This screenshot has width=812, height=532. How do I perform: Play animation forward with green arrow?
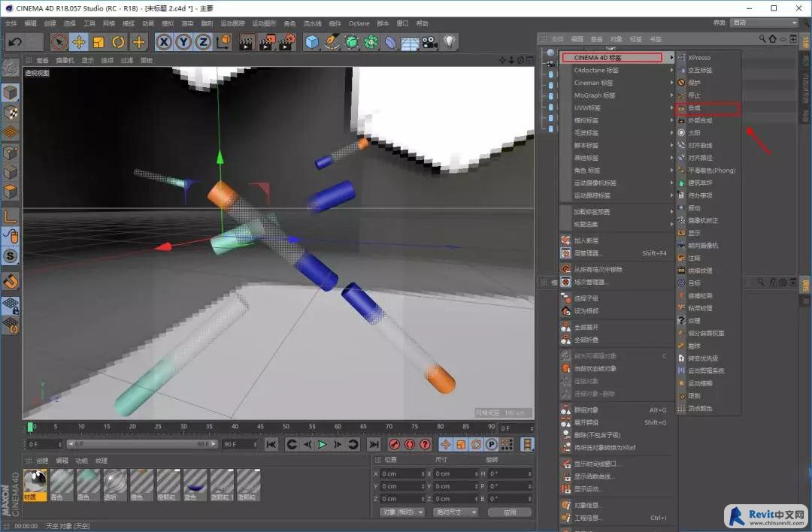coord(322,445)
